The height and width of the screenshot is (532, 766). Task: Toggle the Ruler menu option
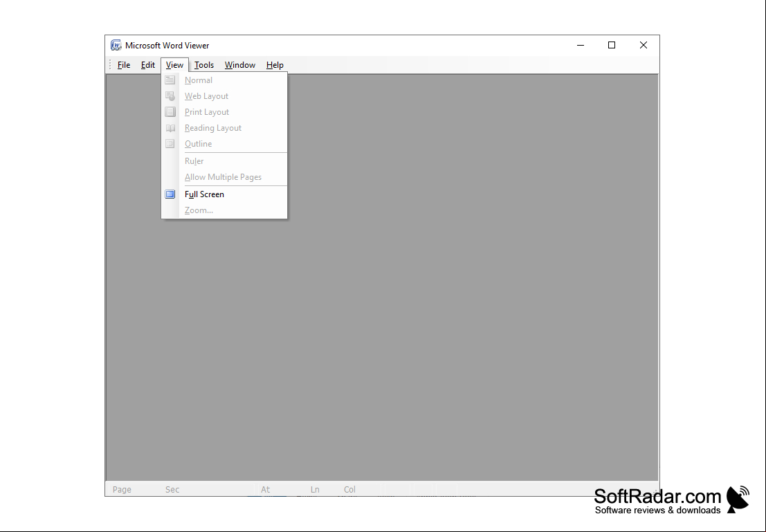pos(224,161)
